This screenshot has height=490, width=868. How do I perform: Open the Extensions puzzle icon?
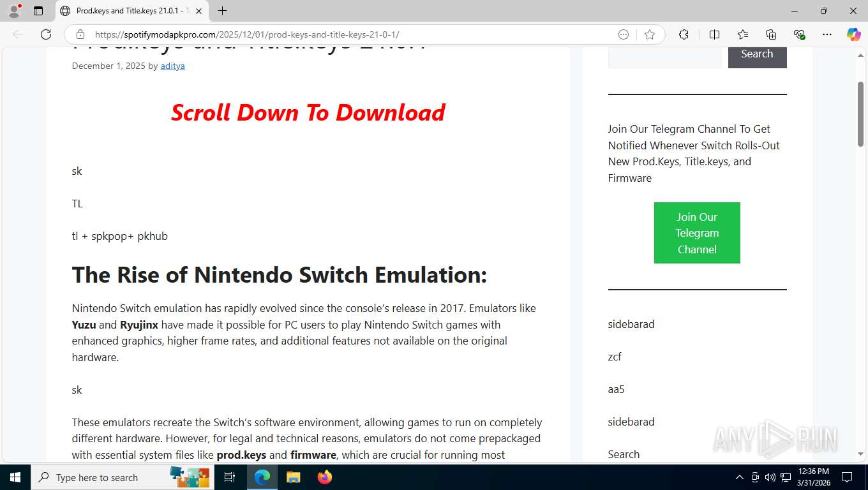coord(684,34)
